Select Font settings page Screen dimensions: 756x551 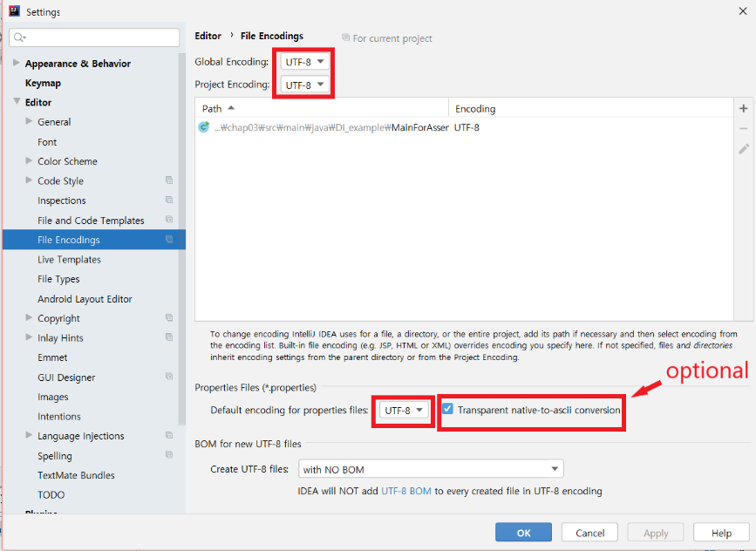point(47,142)
